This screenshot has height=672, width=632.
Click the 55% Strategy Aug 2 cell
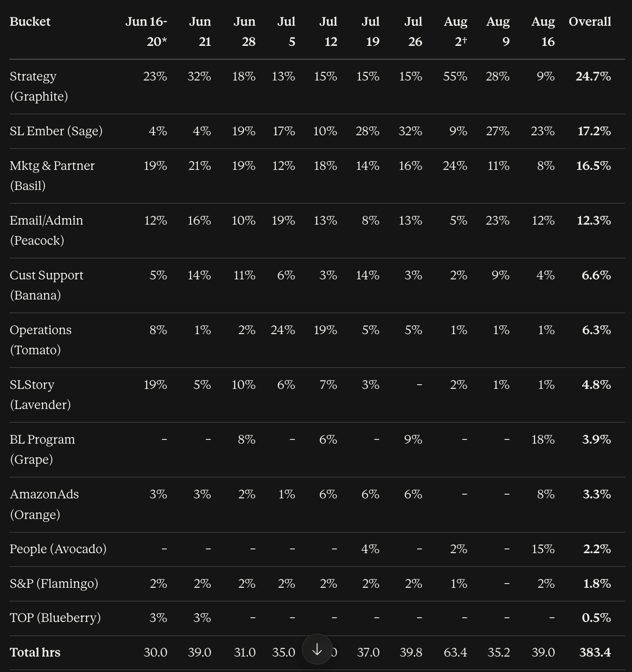[x=455, y=76]
